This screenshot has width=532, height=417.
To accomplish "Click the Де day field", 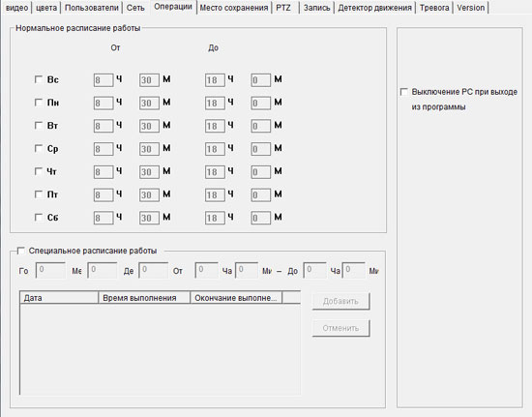I will coord(154,271).
